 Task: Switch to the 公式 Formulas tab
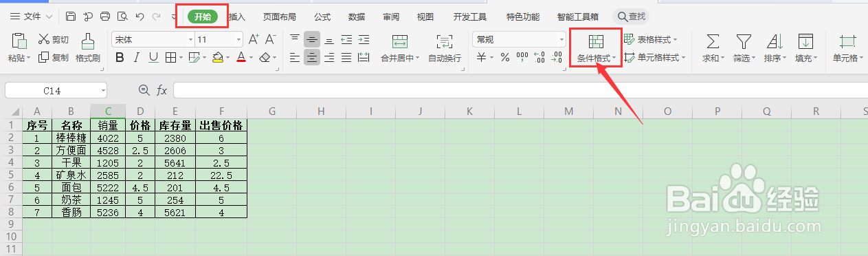click(x=322, y=17)
